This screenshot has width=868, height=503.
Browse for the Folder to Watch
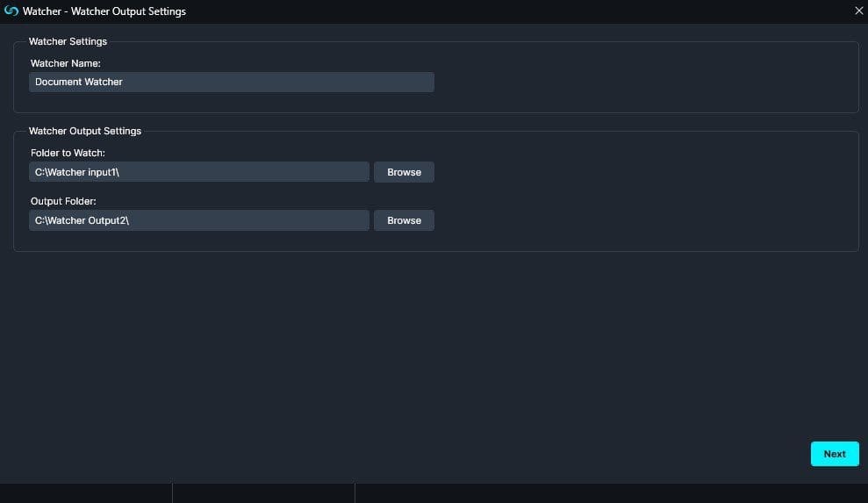point(404,172)
